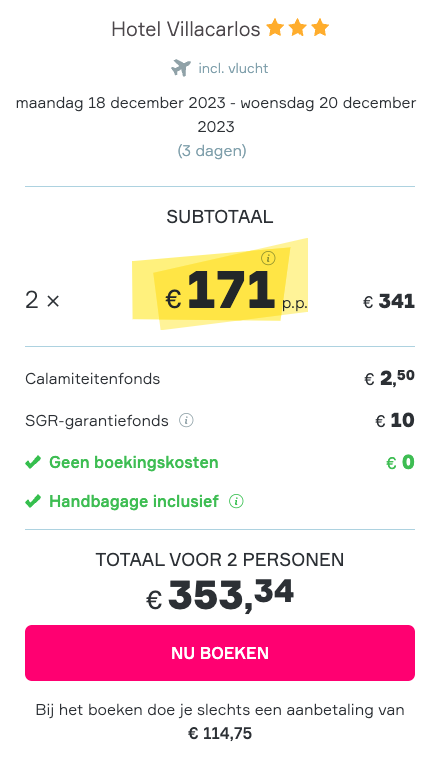Image resolution: width=438 pixels, height=772 pixels.
Task: Click the Hotel Villacarlos title
Action: point(186,29)
